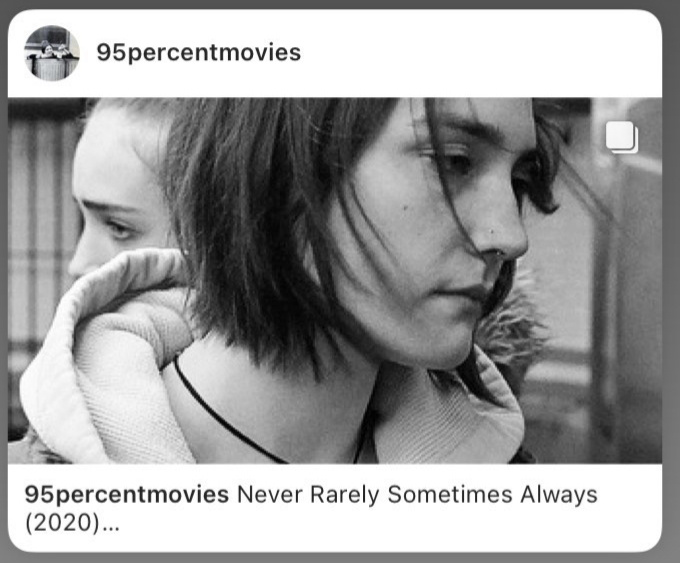Image resolution: width=680 pixels, height=563 pixels.
Task: Dismiss preview by clicking gray backdrop below card
Action: coord(340,558)
